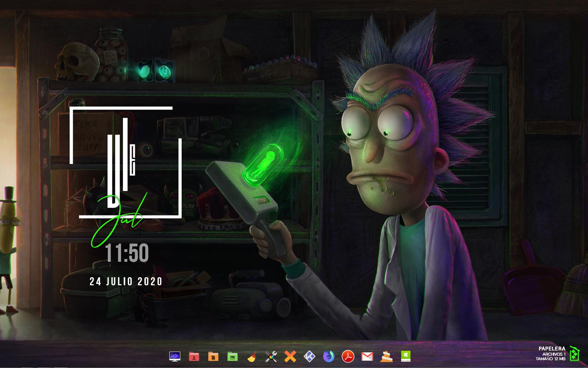Run the broom cleanup tool
The image size is (588, 368).
[x=251, y=357]
